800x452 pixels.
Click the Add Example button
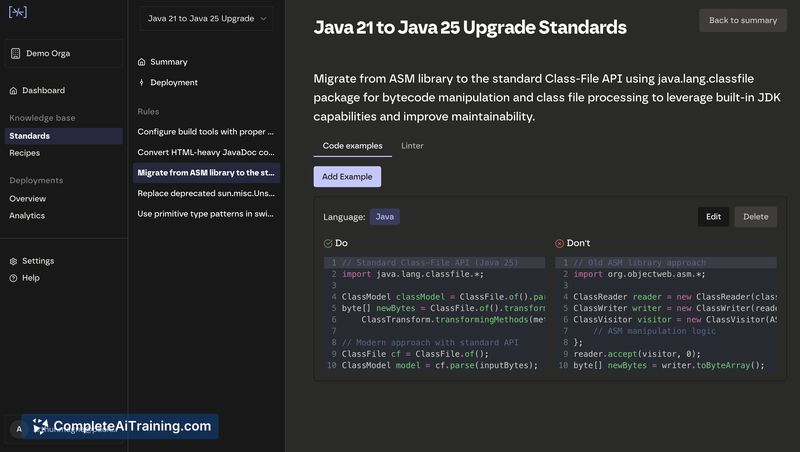[x=347, y=177]
